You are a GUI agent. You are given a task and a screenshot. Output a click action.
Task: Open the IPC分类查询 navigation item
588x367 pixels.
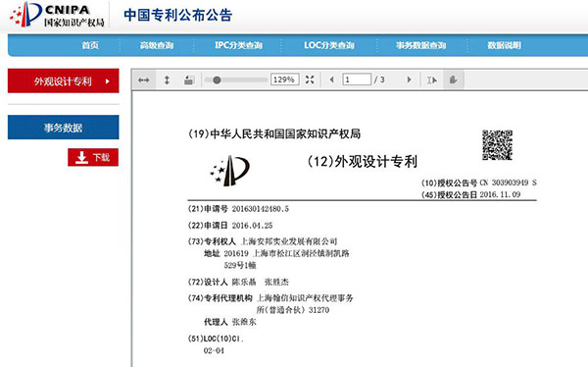238,45
